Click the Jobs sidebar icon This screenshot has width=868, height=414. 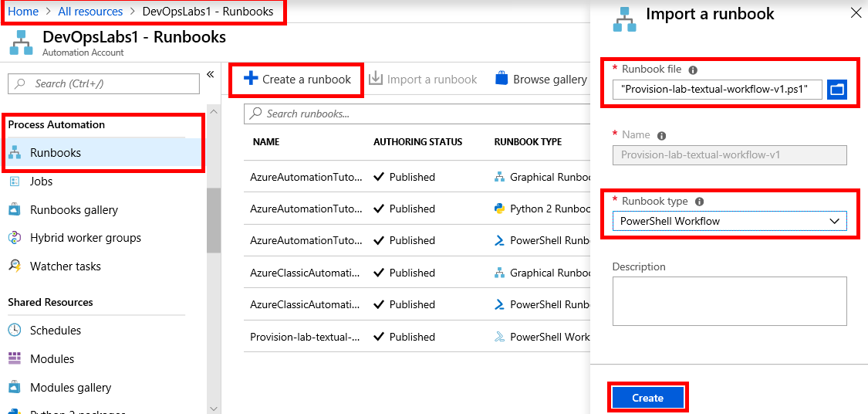[x=15, y=182]
